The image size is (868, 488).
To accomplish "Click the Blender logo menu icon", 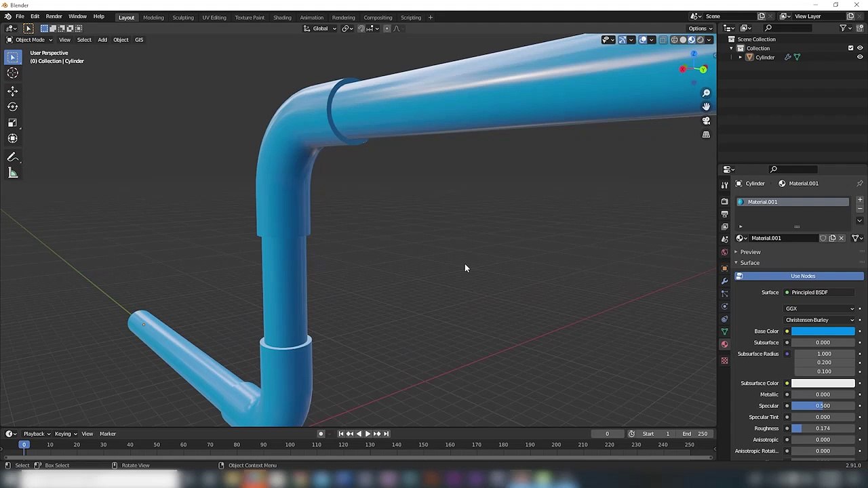I will point(7,17).
